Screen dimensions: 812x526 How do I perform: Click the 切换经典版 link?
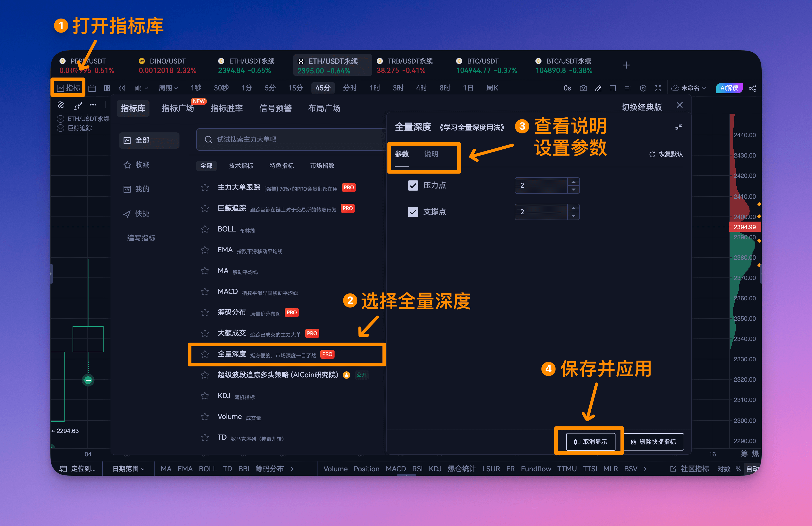click(641, 107)
